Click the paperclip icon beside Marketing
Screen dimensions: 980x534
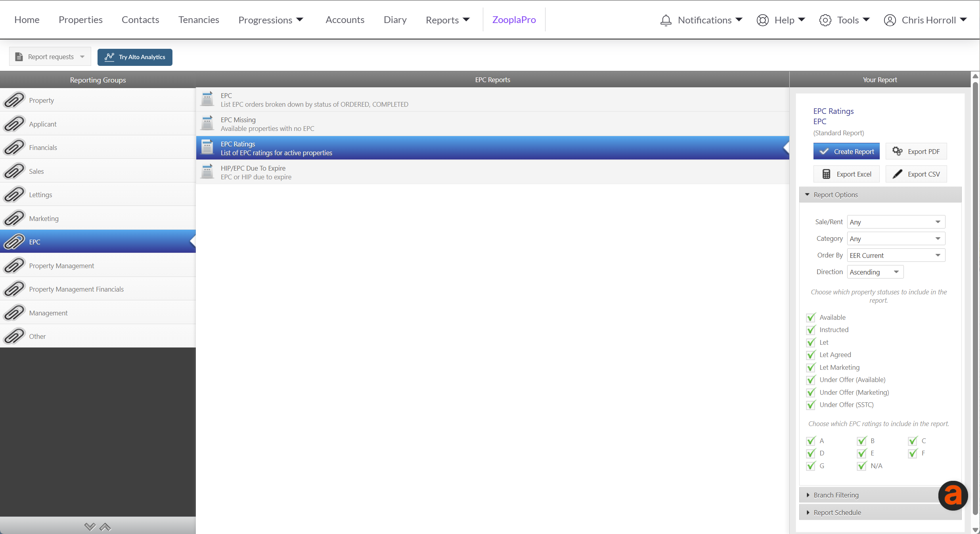coord(14,218)
